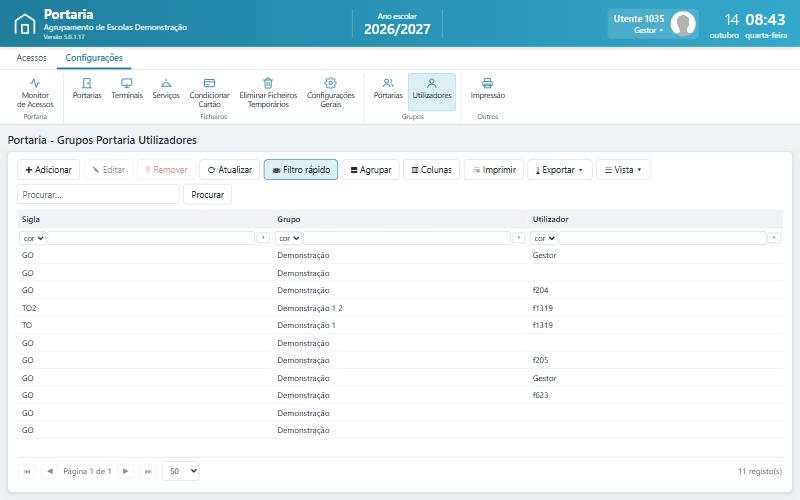
Task: Open Grupo filter operator dropdown
Action: 288,238
